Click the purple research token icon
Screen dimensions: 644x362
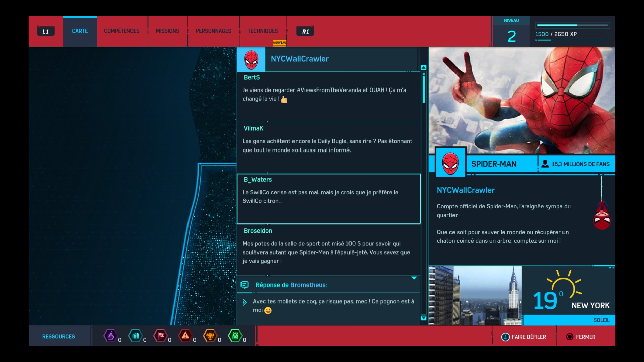pos(110,336)
